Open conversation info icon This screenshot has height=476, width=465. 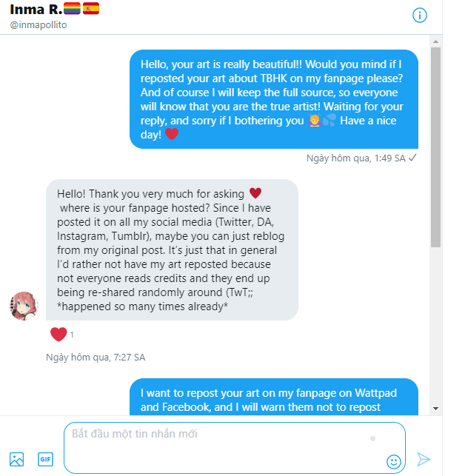[419, 16]
